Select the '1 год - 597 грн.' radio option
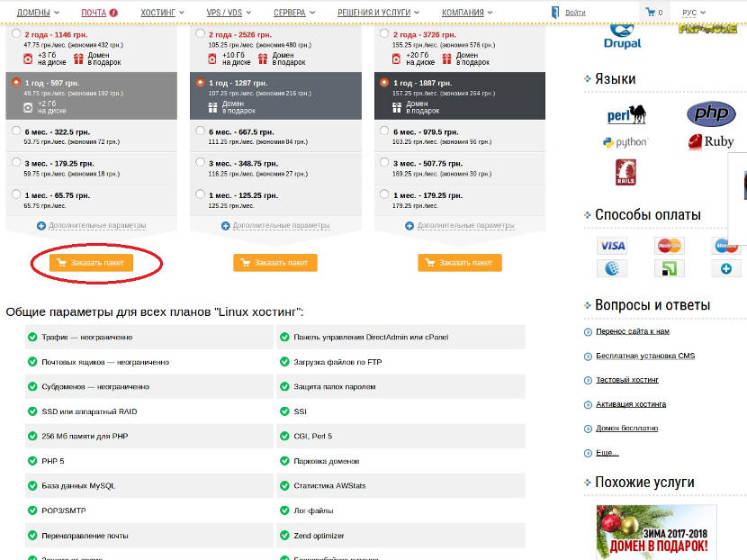Image resolution: width=747 pixels, height=560 pixels. (x=16, y=82)
